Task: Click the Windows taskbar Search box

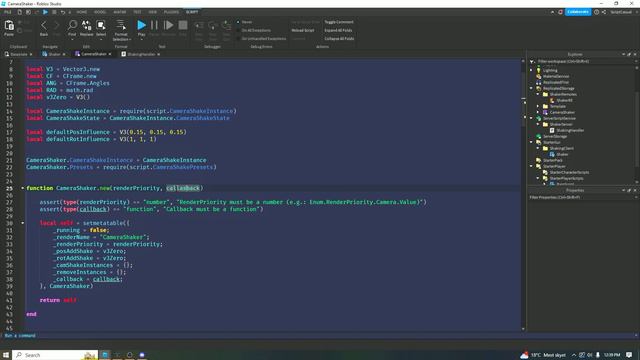Action: coord(55,355)
